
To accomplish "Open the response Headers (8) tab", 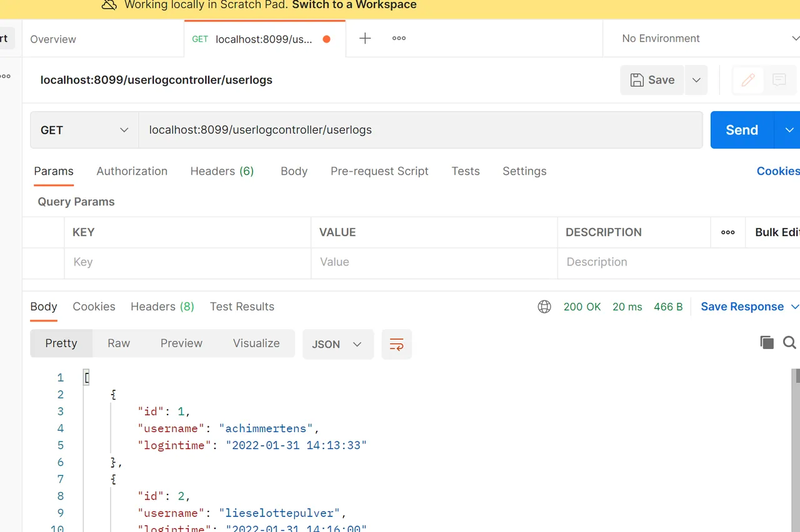I will pyautogui.click(x=162, y=307).
